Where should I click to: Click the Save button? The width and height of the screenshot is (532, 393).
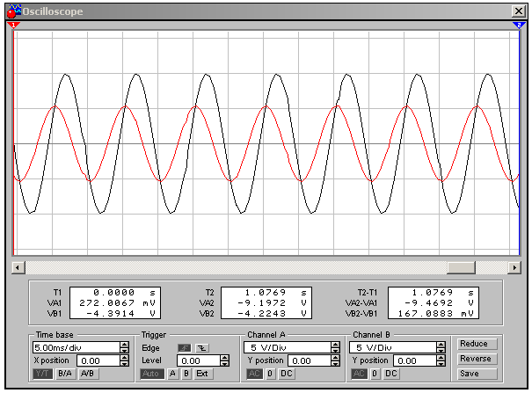477,374
